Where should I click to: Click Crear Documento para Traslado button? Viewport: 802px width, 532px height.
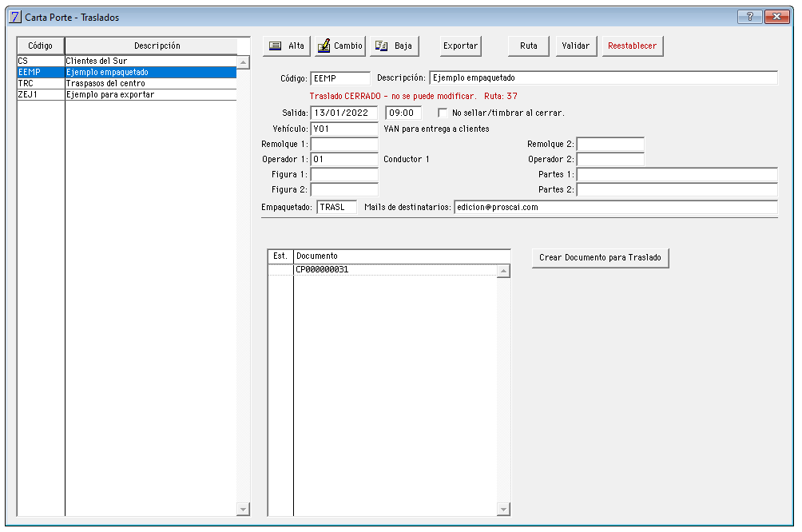point(600,258)
